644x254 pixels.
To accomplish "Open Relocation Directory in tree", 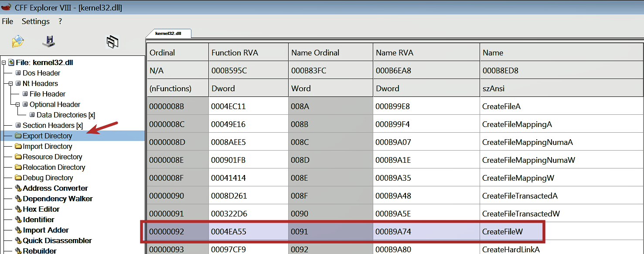I will tap(54, 167).
